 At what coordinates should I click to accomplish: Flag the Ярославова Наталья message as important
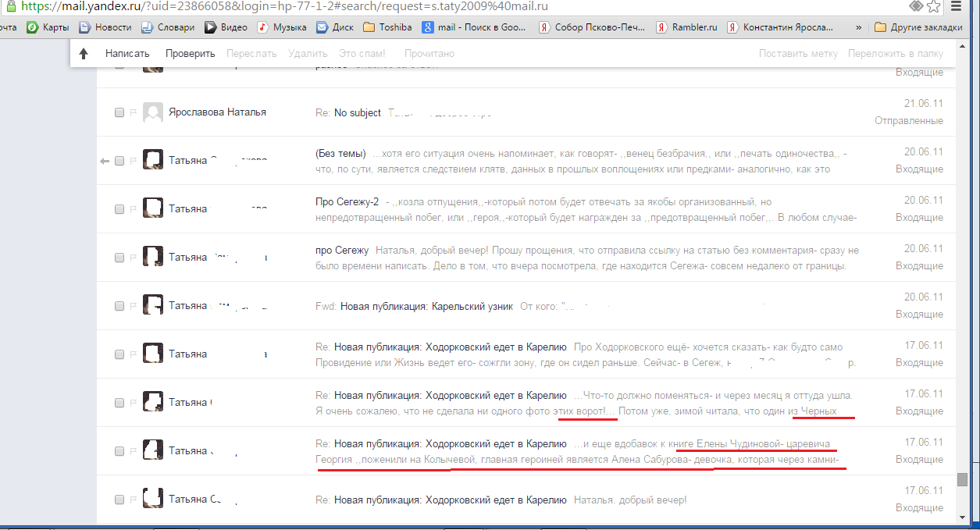133,112
